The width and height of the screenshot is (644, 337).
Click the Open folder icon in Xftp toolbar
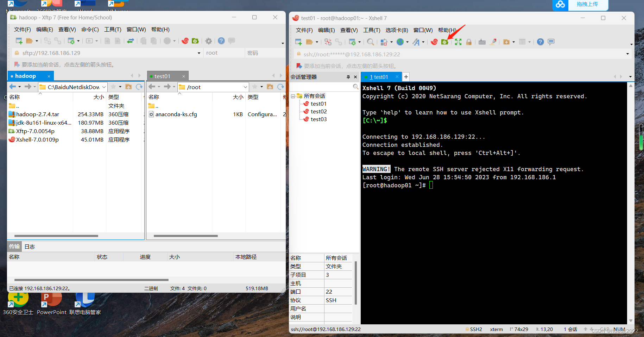[x=29, y=41]
